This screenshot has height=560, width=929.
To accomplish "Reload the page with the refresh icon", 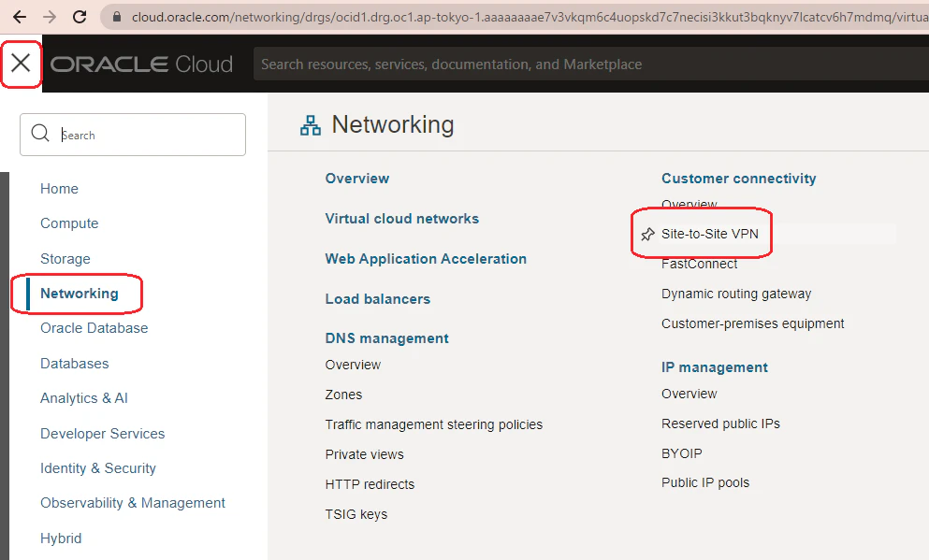I will click(x=80, y=17).
